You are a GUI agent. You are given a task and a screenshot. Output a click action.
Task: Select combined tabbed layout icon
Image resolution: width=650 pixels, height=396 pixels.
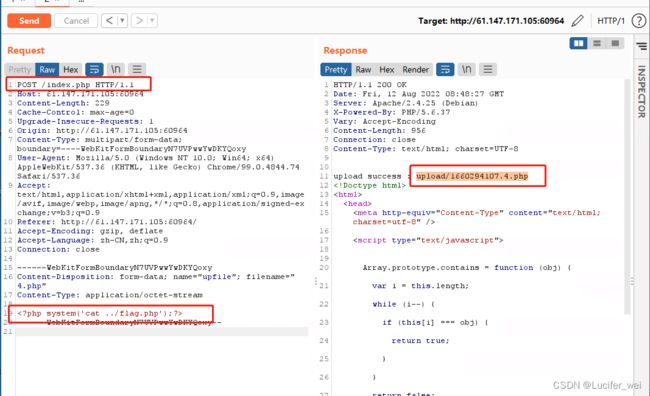[x=615, y=43]
